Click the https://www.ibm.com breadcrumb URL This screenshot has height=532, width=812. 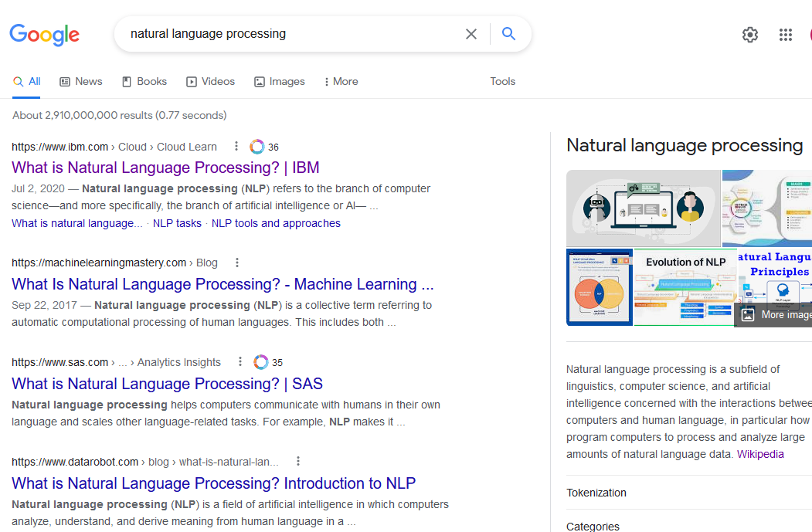(59, 147)
